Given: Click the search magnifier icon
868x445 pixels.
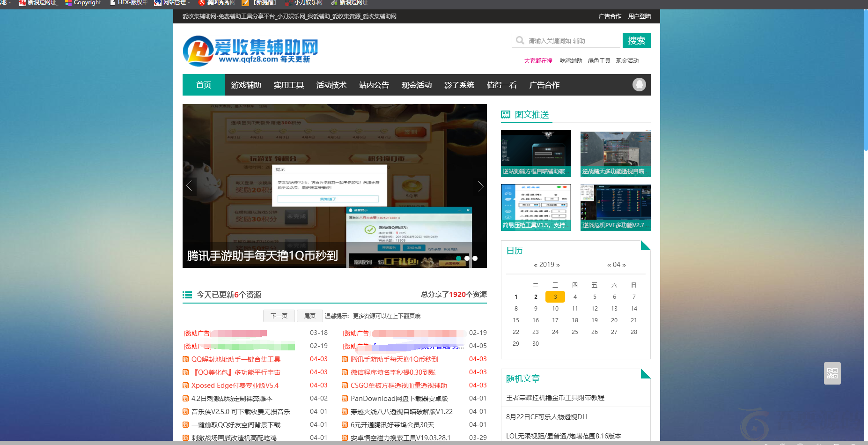Looking at the screenshot, I should pos(520,41).
